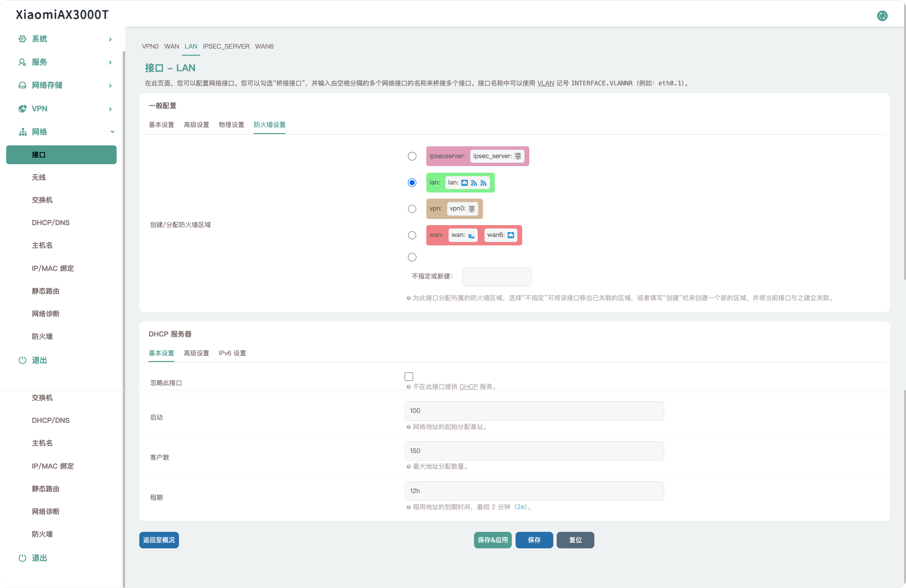Click help icon beside 网络地址的起始分配基址
This screenshot has width=906, height=588.
click(x=409, y=427)
